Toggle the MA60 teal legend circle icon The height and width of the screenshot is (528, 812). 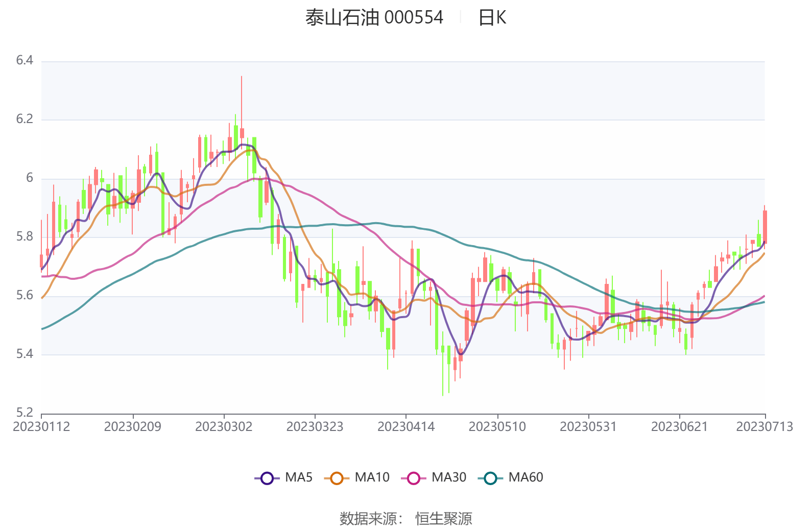coord(490,478)
